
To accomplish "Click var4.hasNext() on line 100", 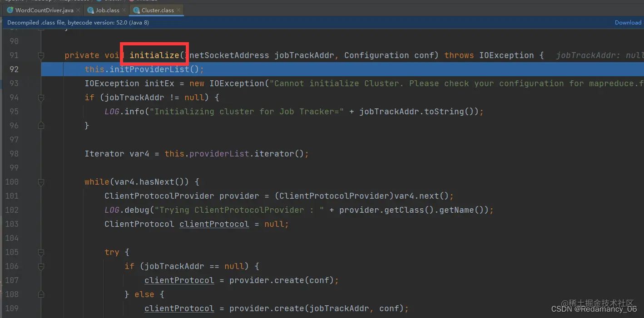I will click(149, 182).
